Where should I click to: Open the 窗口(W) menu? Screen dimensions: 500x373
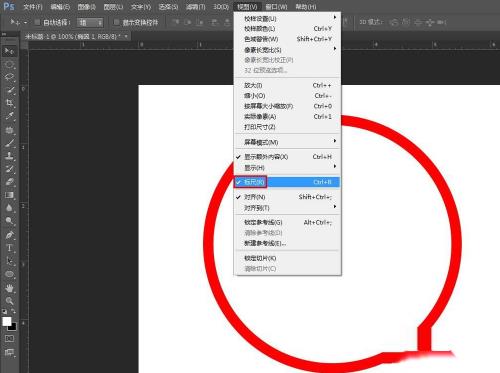tap(276, 7)
